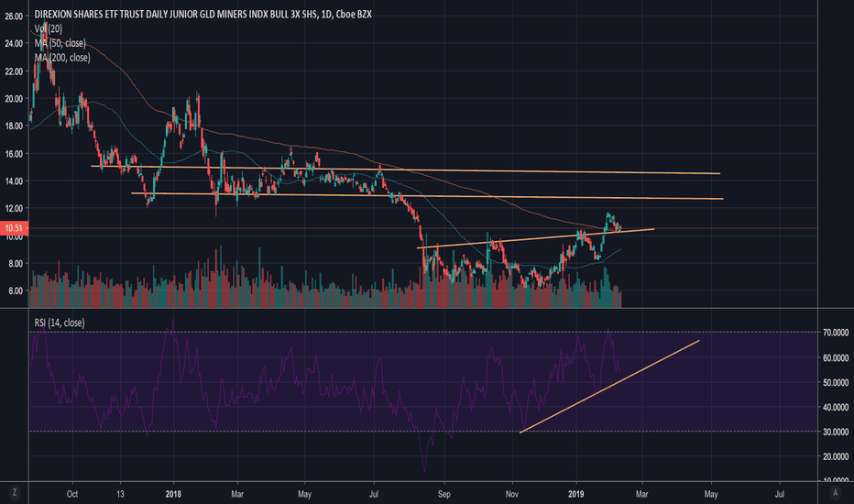Screen dimensions: 854x504
Task: Click the 14.00 price axis label
Action: click(x=14, y=181)
